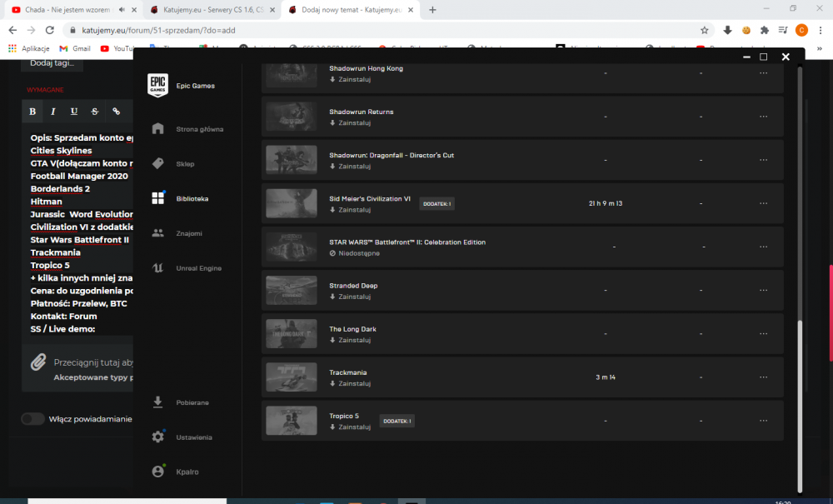Click Zainstaluj for The Long Dark
Screen dimensions: 833x504
point(350,340)
